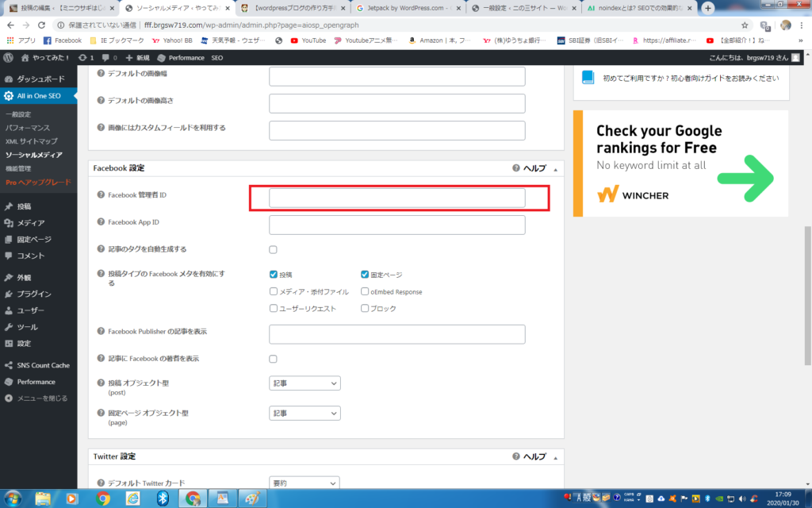Screen dimensions: 812x508
Task: Click the Pro へアップグレード link
Action: click(37, 182)
